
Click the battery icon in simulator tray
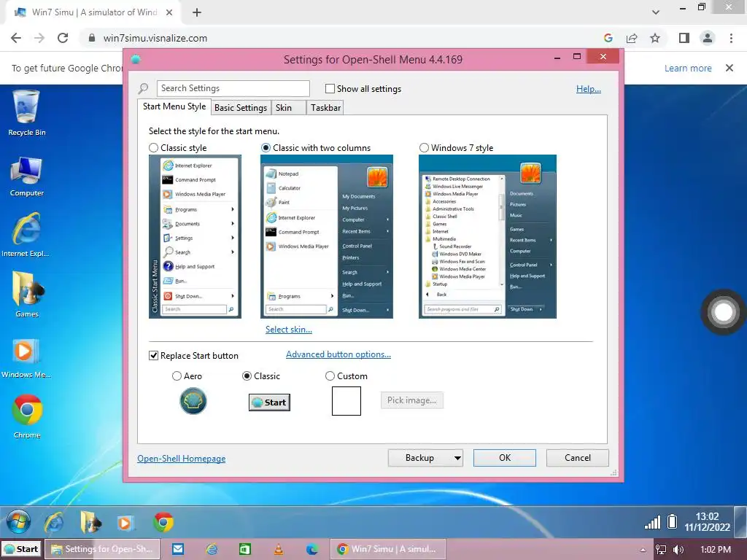[x=672, y=521]
